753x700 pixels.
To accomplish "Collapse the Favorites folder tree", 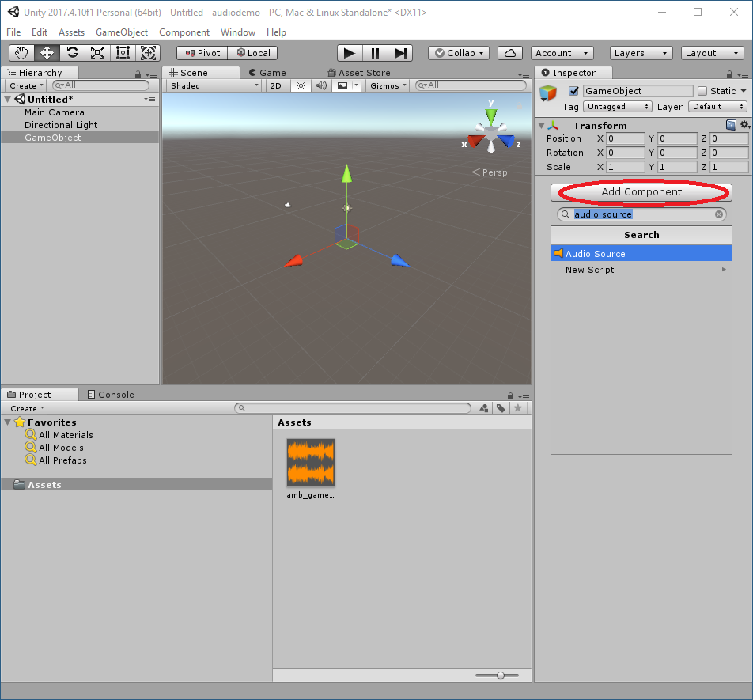I will [x=8, y=422].
